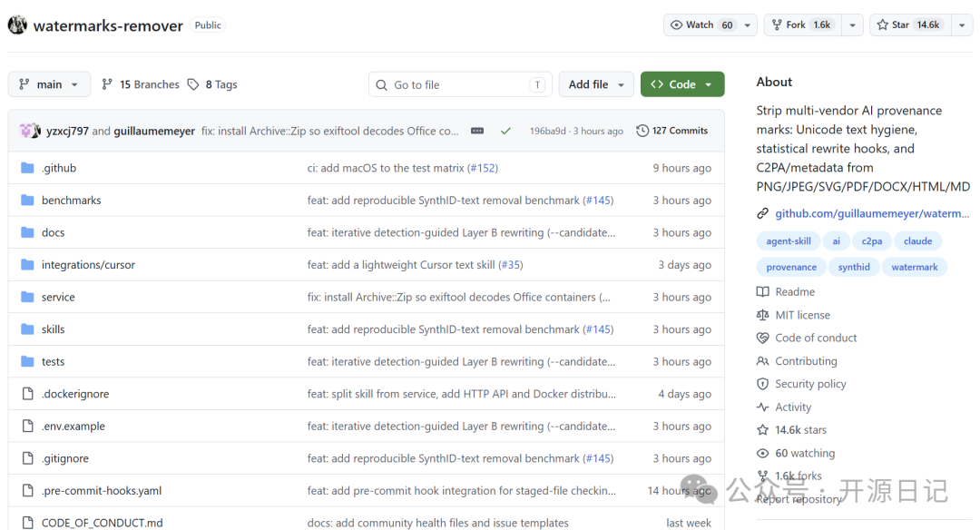
Task: Open the MIT license link
Action: (x=802, y=315)
